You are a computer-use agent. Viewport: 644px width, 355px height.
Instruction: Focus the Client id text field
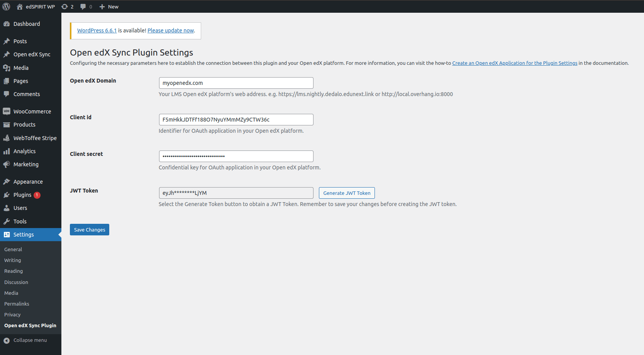point(236,120)
